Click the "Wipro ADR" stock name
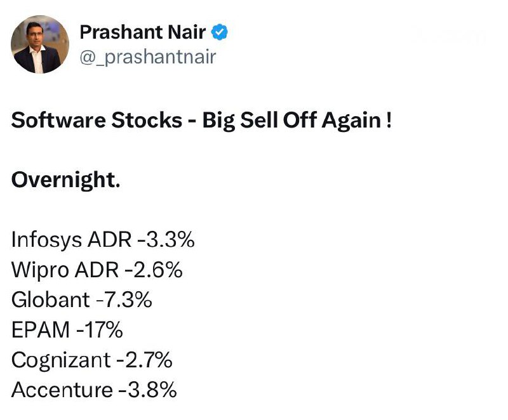This screenshot has height=420, width=508. (x=65, y=270)
